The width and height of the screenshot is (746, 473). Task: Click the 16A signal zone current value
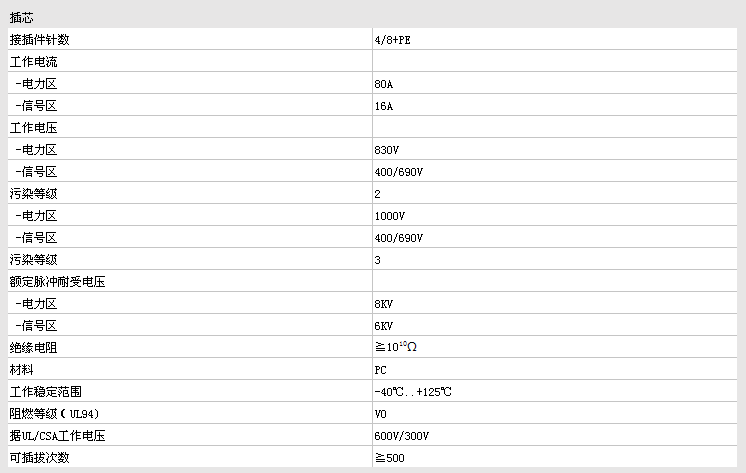[383, 106]
